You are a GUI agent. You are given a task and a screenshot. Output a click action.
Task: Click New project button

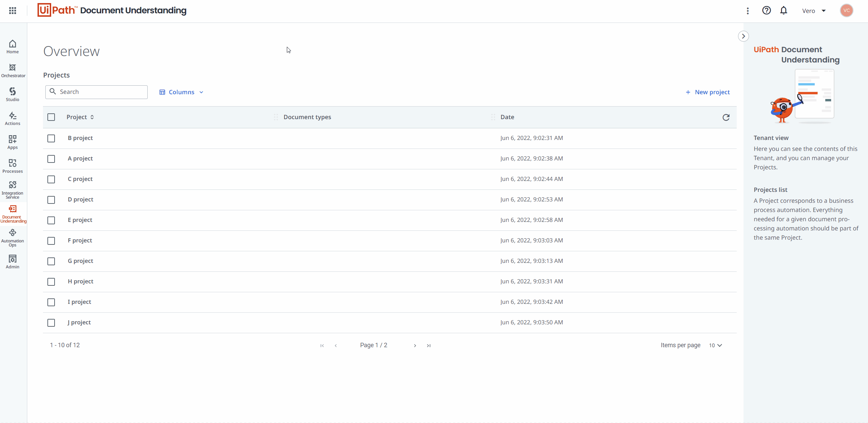(708, 92)
